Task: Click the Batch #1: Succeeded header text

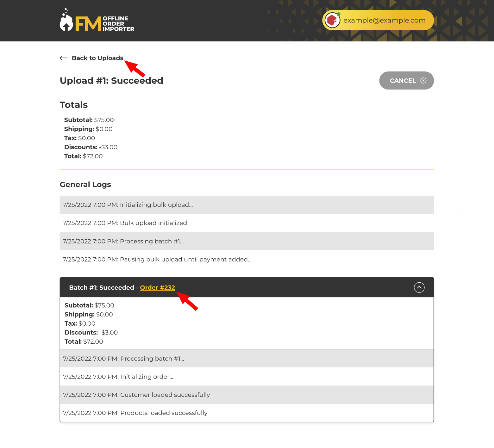Action: [x=102, y=288]
